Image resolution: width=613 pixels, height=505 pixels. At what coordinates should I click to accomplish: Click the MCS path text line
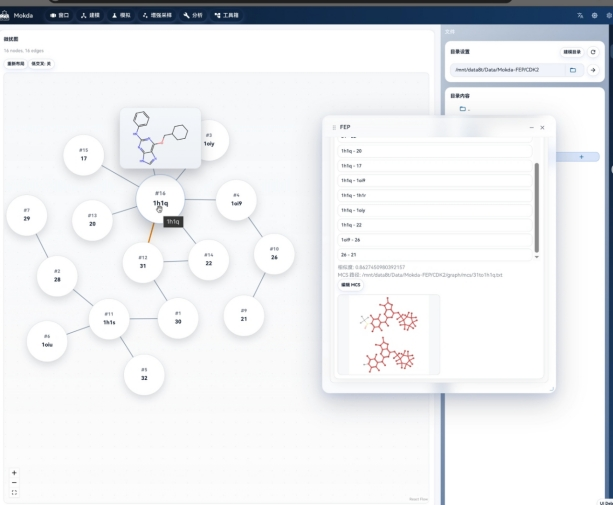[420, 275]
